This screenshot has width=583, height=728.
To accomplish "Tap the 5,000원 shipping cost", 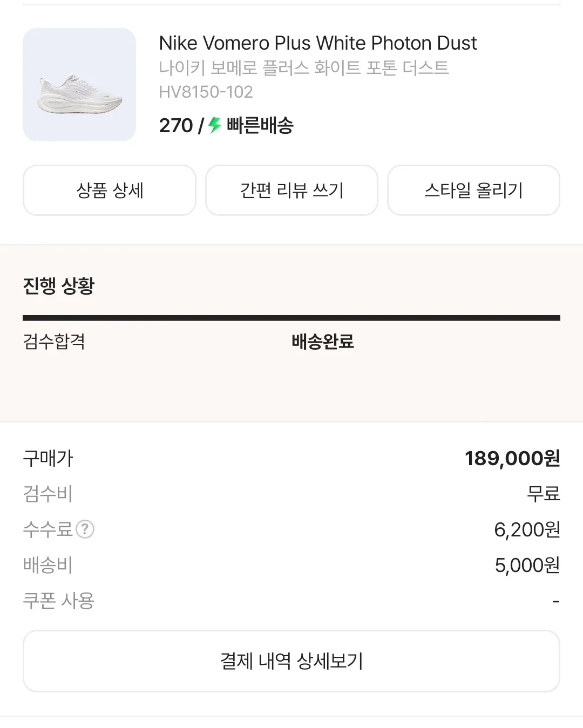I will click(527, 566).
